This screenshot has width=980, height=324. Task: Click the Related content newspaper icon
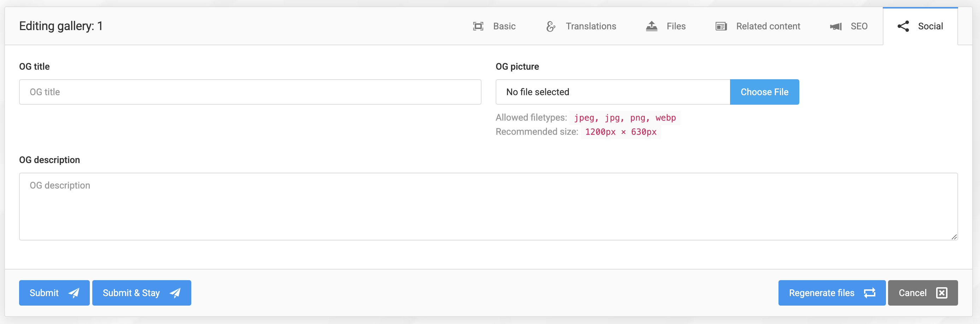pyautogui.click(x=721, y=26)
